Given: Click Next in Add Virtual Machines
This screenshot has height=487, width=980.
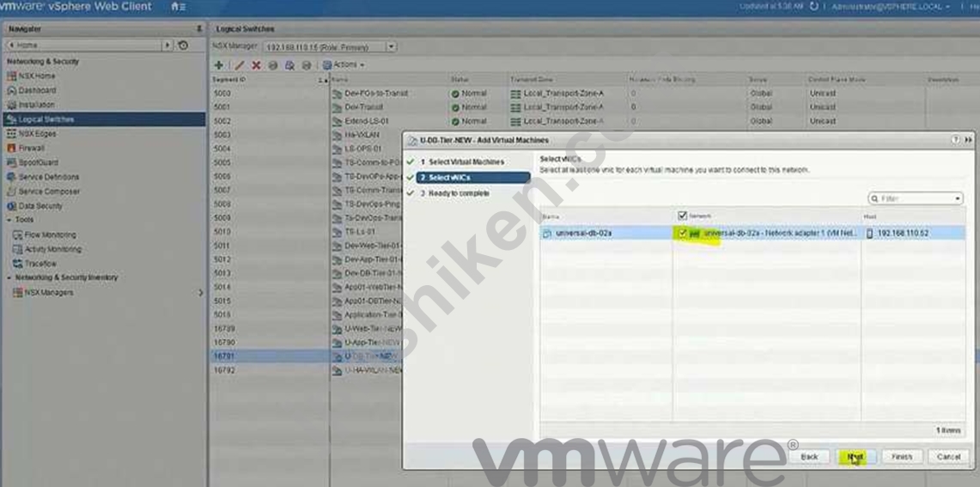Looking at the screenshot, I should point(855,457).
